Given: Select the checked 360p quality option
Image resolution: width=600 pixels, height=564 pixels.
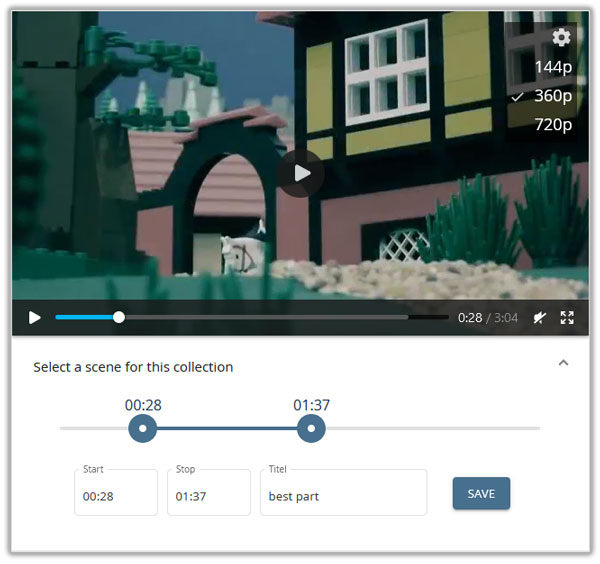Looking at the screenshot, I should (542, 96).
